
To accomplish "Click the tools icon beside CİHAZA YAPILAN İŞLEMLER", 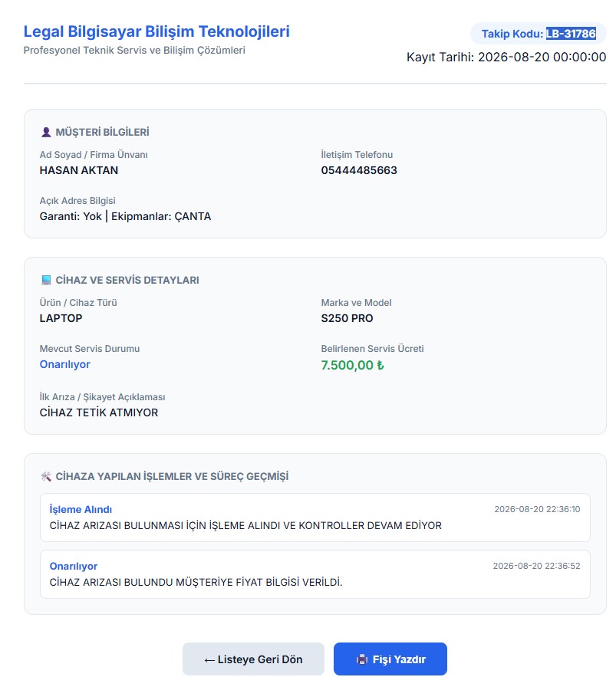I will (46, 476).
